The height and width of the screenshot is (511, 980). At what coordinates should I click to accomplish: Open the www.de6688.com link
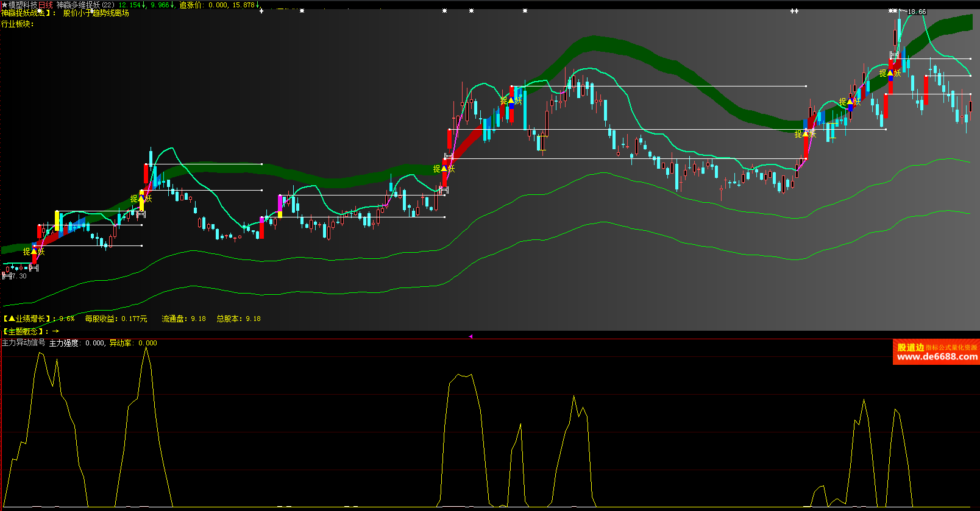click(937, 357)
